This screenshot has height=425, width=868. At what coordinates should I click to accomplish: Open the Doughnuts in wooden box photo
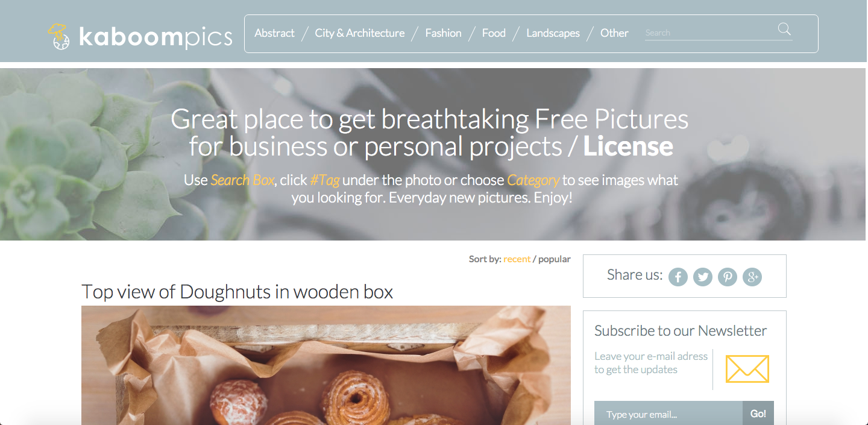click(x=326, y=365)
